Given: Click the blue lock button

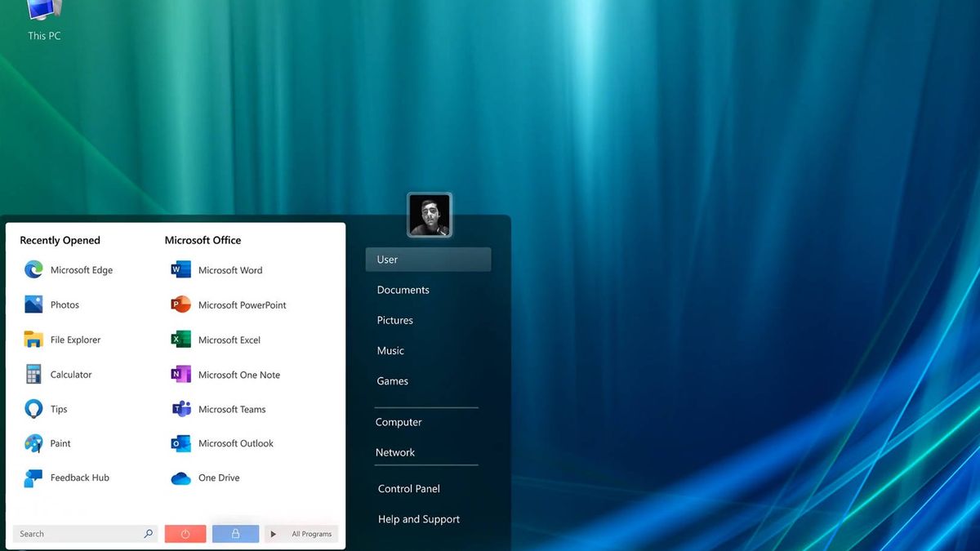Looking at the screenshot, I should point(235,534).
